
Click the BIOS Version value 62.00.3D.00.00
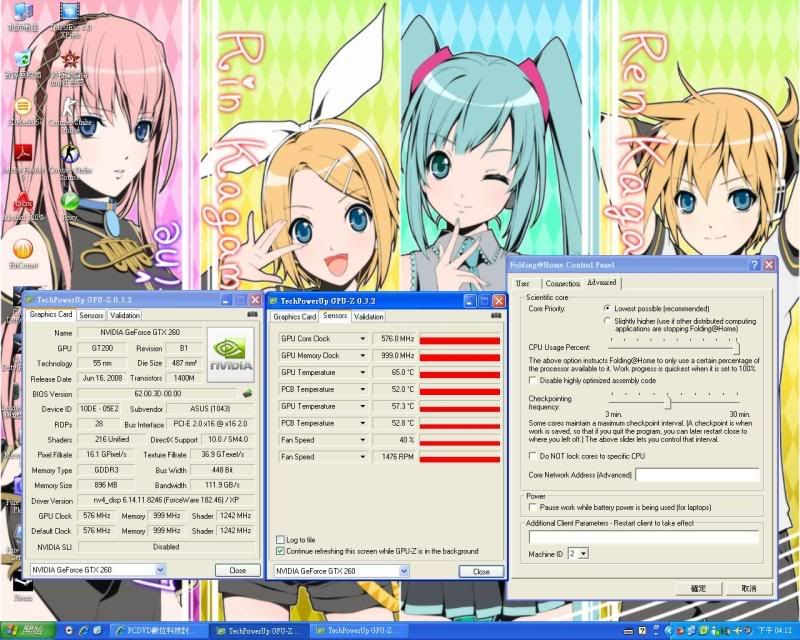pyautogui.click(x=158, y=393)
